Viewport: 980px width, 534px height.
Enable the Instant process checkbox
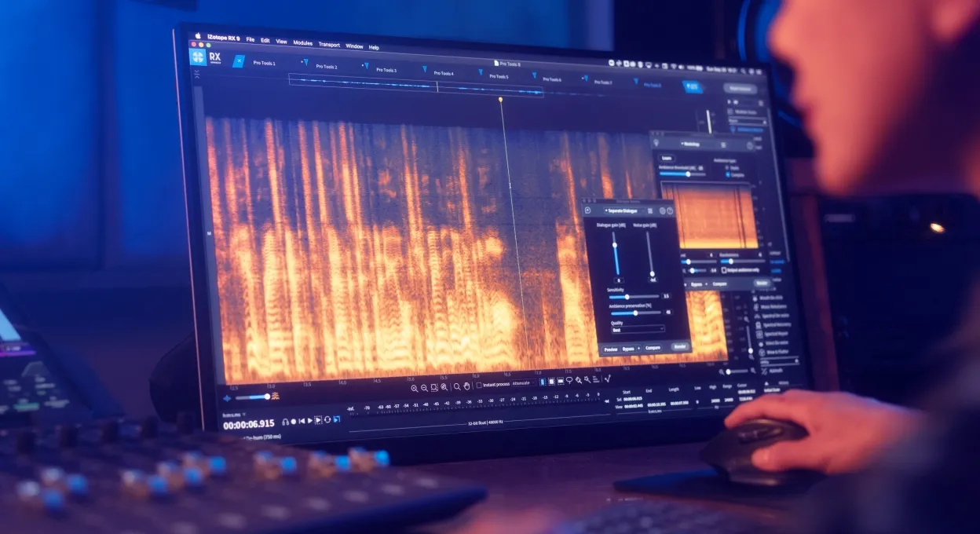pos(479,385)
